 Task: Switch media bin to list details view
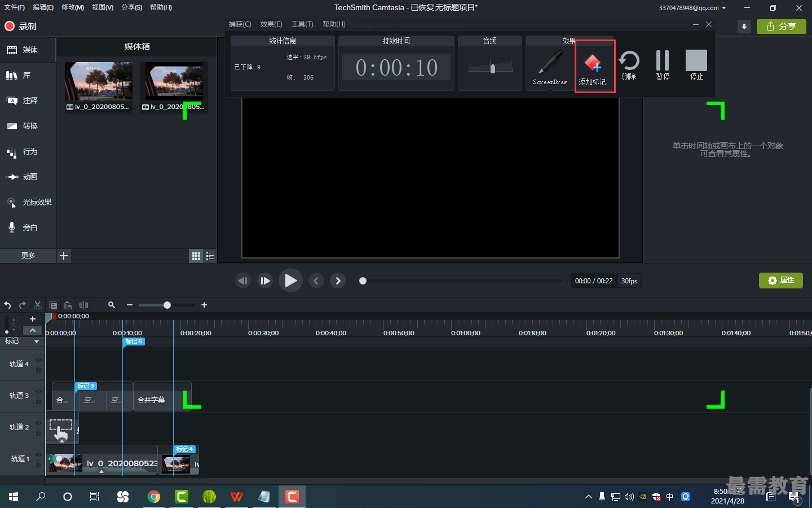[x=210, y=256]
